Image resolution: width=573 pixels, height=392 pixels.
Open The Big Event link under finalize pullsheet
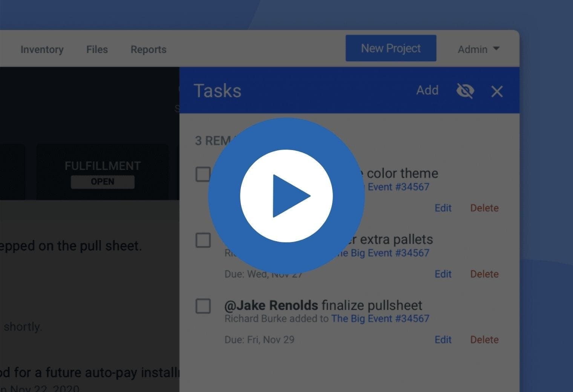(x=380, y=318)
